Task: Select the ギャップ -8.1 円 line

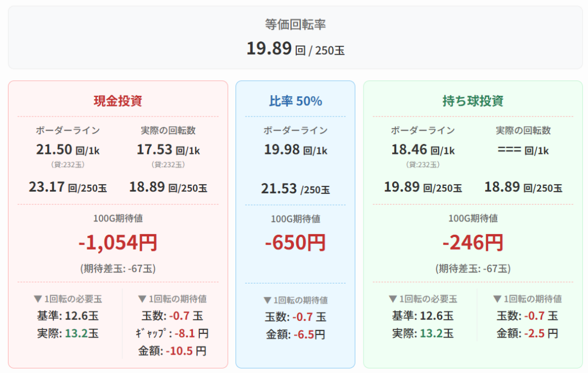Action: click(x=173, y=333)
